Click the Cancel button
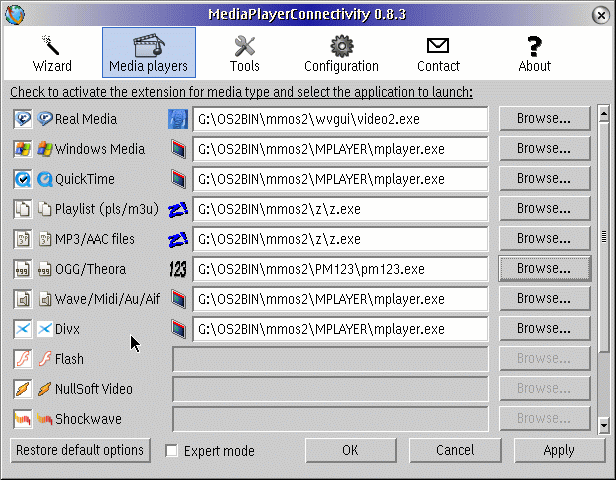 [x=455, y=450]
